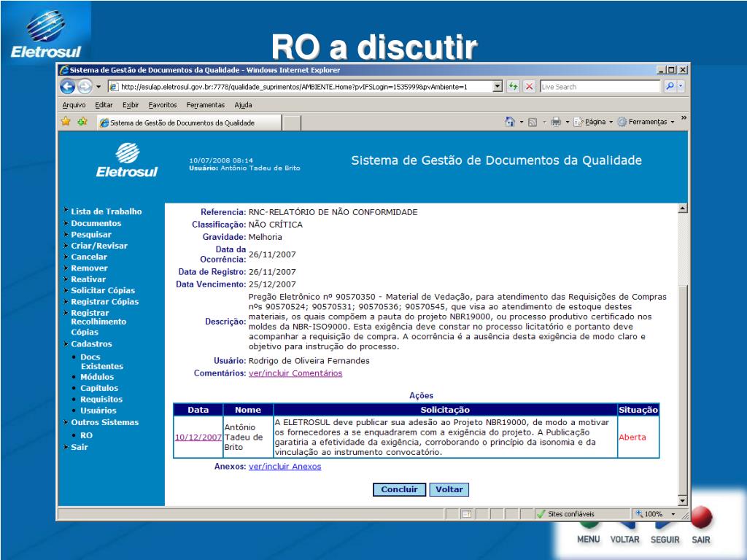The width and height of the screenshot is (747, 560).
Task: Open the 10/12/2007 action date link
Action: point(198,437)
